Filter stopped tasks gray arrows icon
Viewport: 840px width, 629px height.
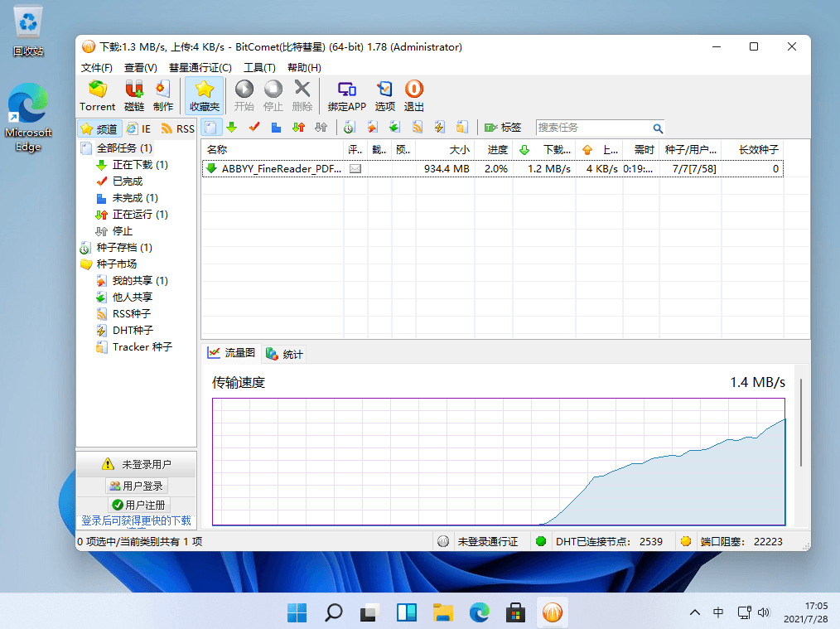pos(321,128)
